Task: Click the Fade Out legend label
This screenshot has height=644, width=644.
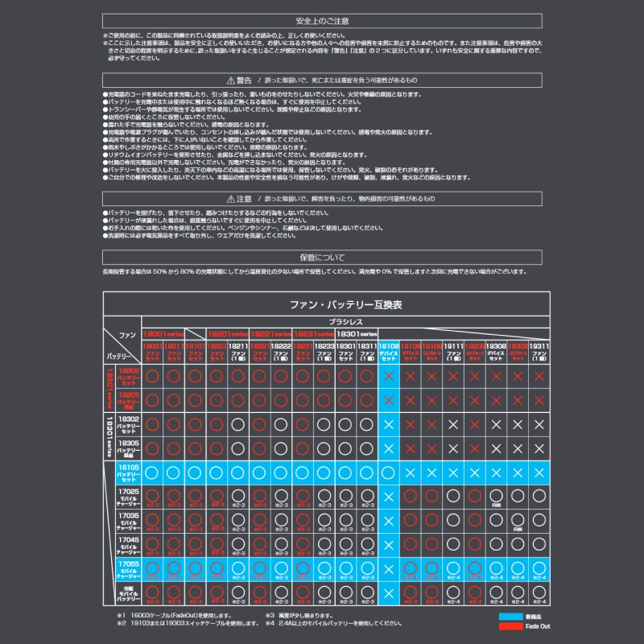Action: click(538, 626)
